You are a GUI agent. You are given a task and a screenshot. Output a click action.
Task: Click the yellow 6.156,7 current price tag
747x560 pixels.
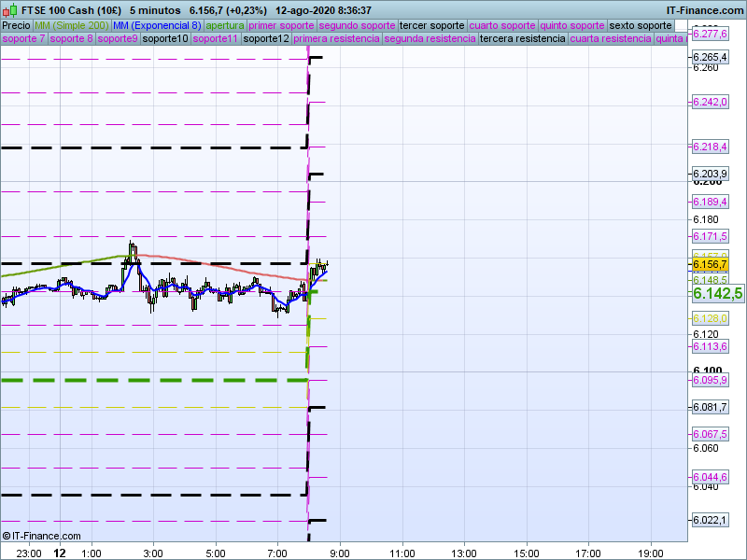click(710, 264)
